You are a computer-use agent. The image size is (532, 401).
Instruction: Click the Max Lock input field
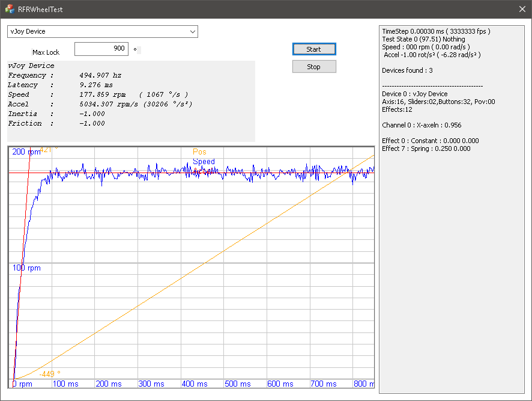pyautogui.click(x=101, y=49)
